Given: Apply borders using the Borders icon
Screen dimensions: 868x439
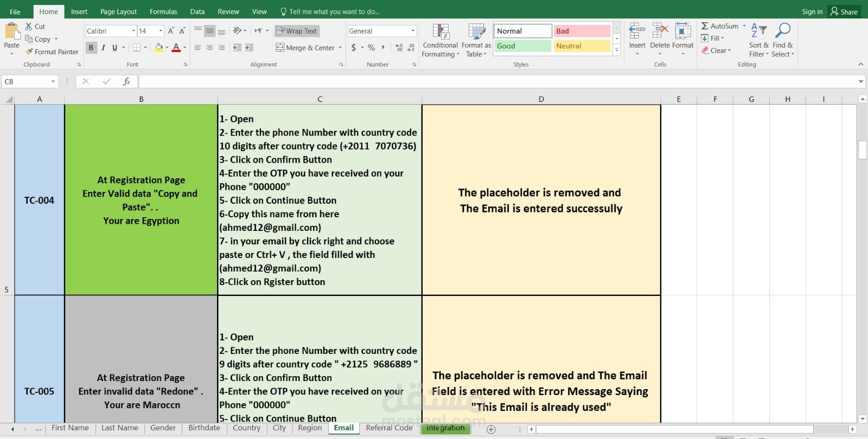Looking at the screenshot, I should [137, 48].
